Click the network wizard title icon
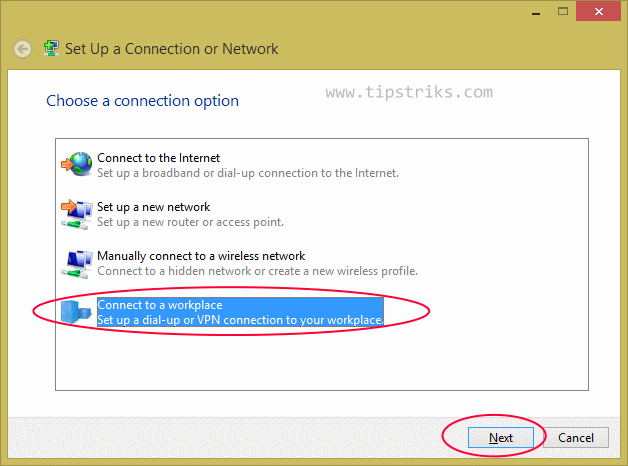 coord(51,48)
